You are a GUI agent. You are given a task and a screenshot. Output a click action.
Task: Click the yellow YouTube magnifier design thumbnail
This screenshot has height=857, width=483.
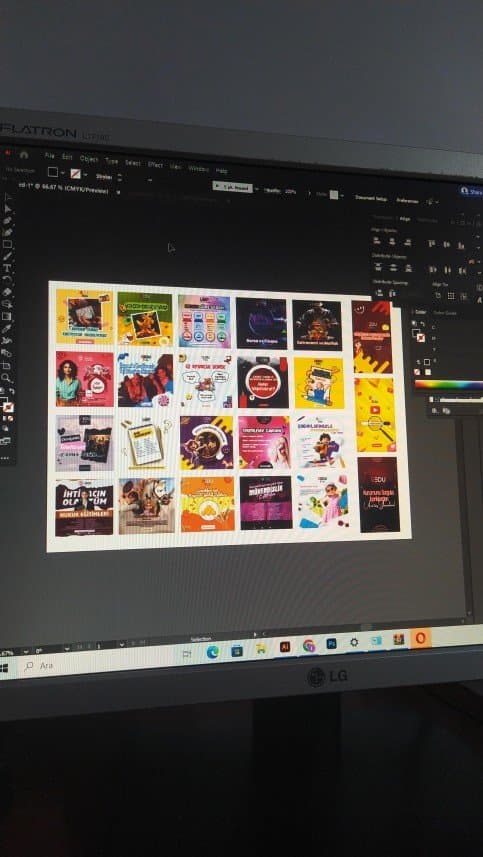tap(375, 415)
